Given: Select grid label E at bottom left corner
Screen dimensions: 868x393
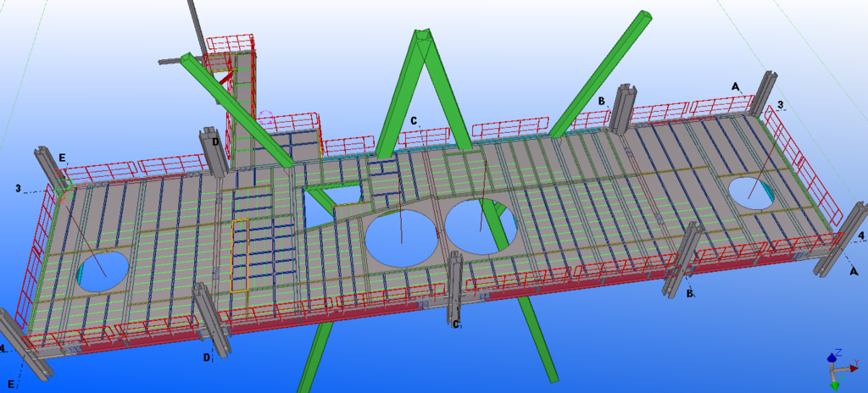Looking at the screenshot, I should click(x=12, y=384).
